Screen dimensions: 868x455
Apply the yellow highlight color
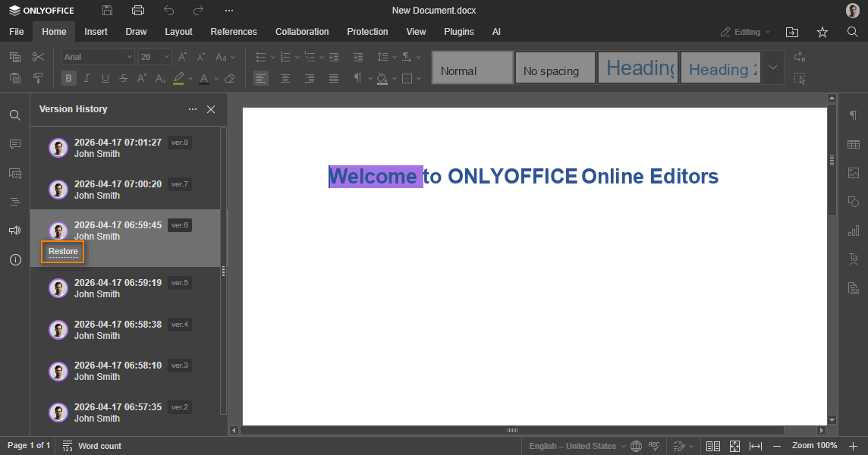[178, 78]
